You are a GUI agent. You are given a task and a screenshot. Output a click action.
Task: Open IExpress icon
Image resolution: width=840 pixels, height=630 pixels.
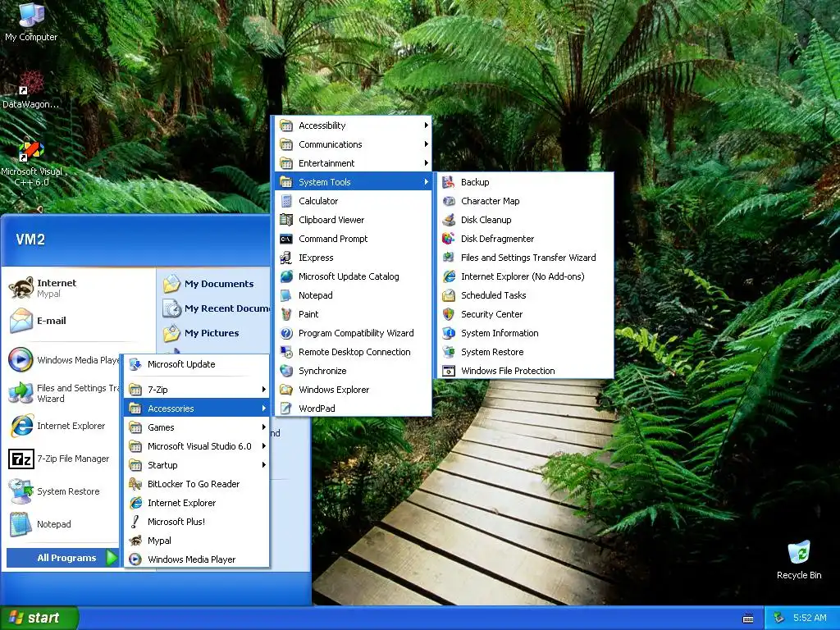point(286,258)
